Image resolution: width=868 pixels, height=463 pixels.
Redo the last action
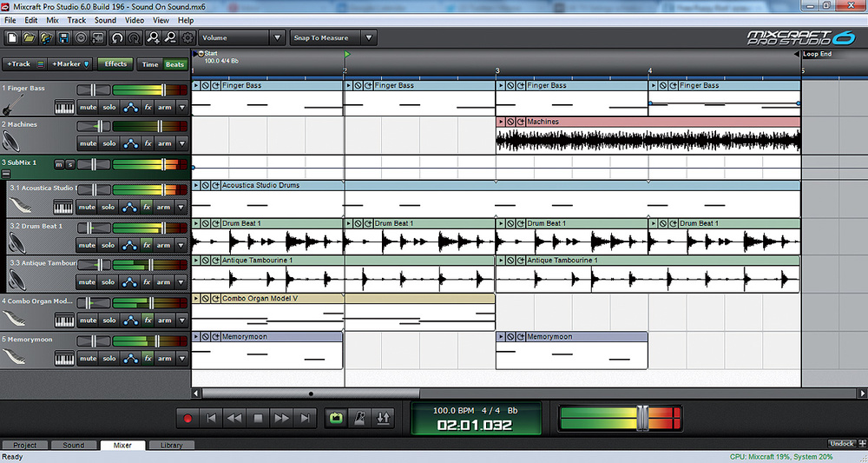click(x=135, y=37)
